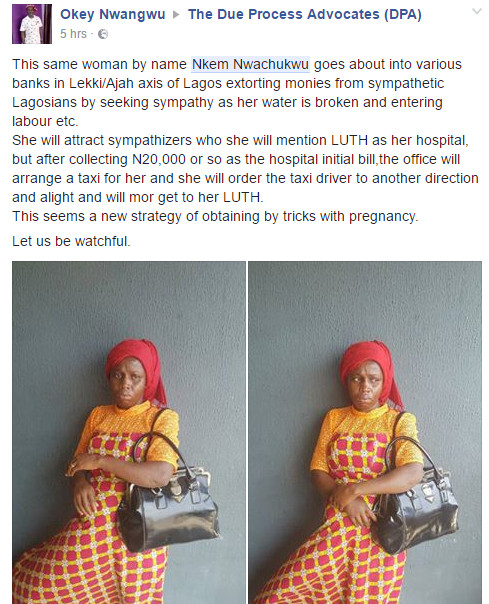
Task: Open Okey Nwangwu's profile picture thumbnail
Action: (32, 24)
